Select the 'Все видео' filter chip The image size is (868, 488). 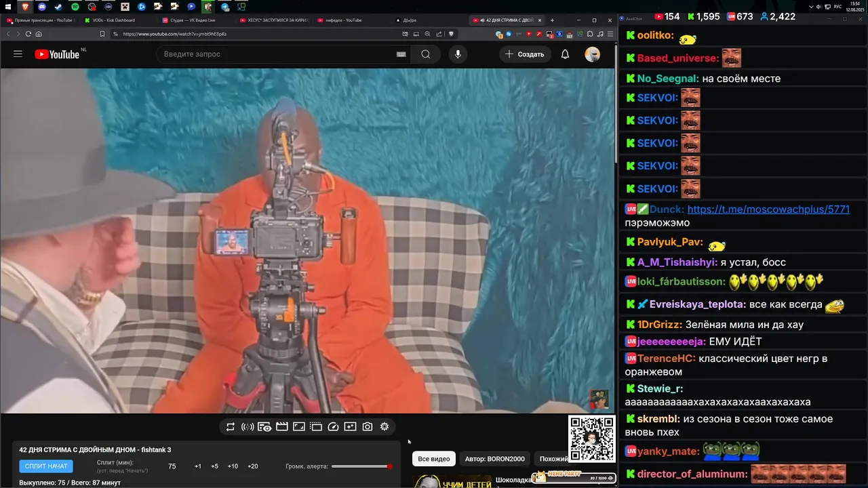pos(434,459)
